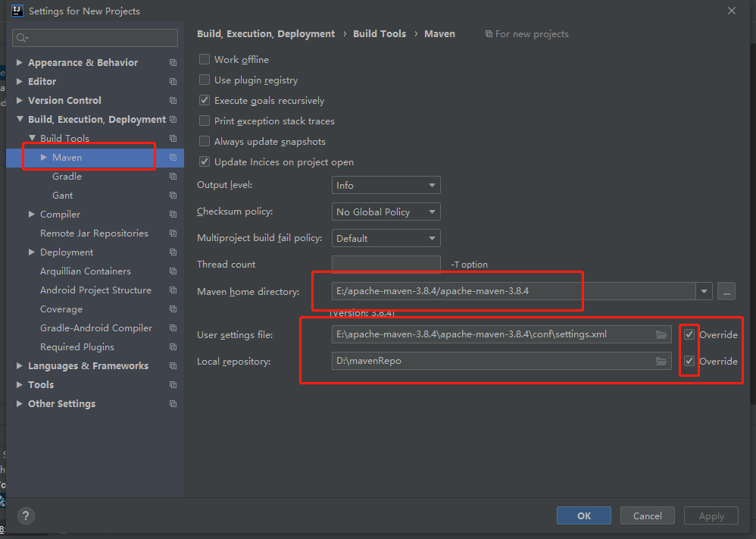Open Arquillian Containers settings page
The image size is (756, 539).
click(x=86, y=271)
